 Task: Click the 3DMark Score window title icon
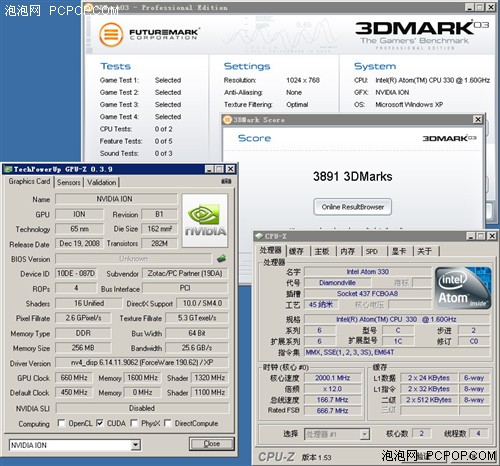(x=227, y=120)
